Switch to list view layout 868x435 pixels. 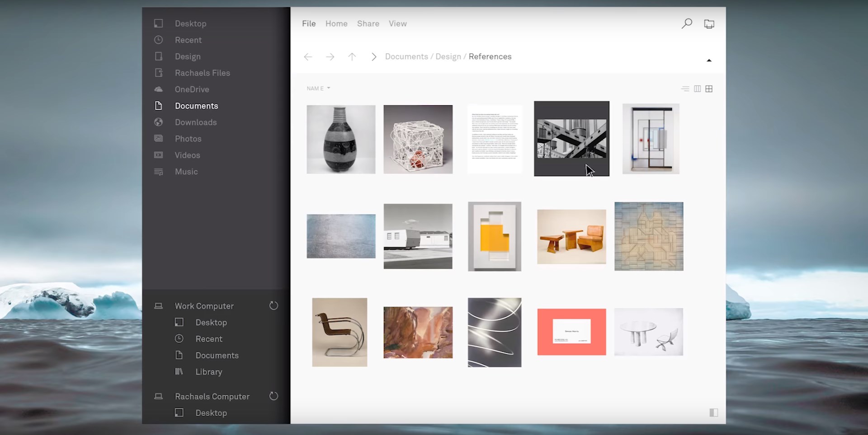coord(685,89)
